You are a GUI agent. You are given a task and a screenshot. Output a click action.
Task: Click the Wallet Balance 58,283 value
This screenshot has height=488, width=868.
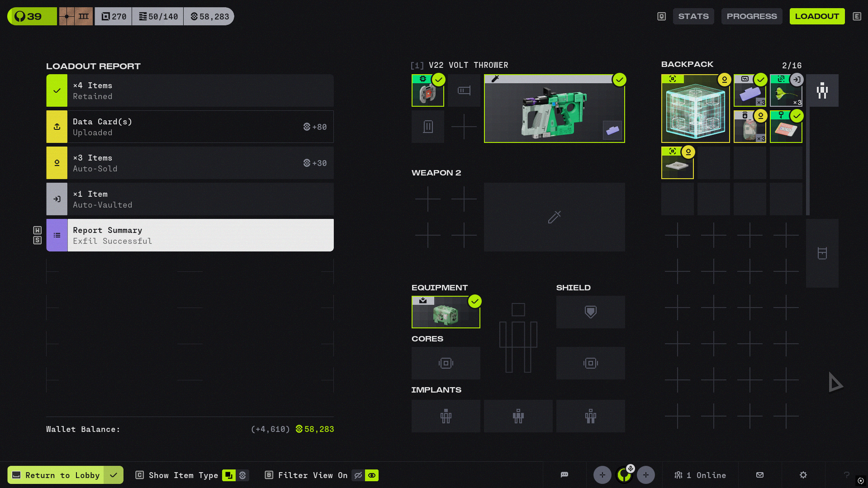(315, 429)
